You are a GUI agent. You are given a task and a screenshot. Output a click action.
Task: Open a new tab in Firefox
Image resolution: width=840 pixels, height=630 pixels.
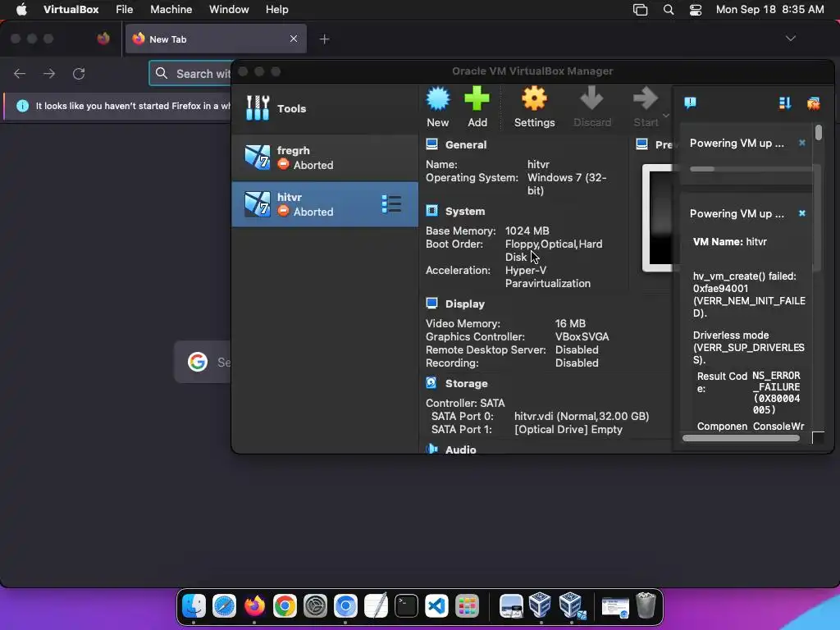point(324,39)
